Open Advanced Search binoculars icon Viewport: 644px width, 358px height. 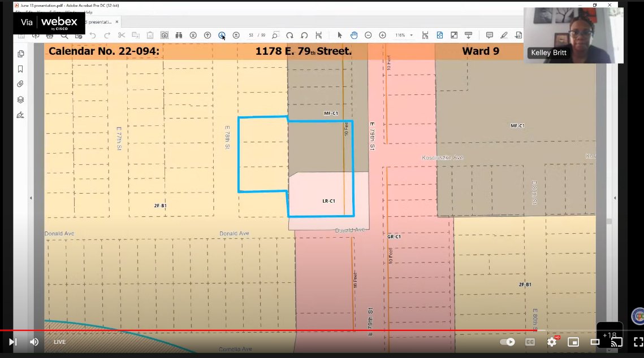click(x=179, y=35)
